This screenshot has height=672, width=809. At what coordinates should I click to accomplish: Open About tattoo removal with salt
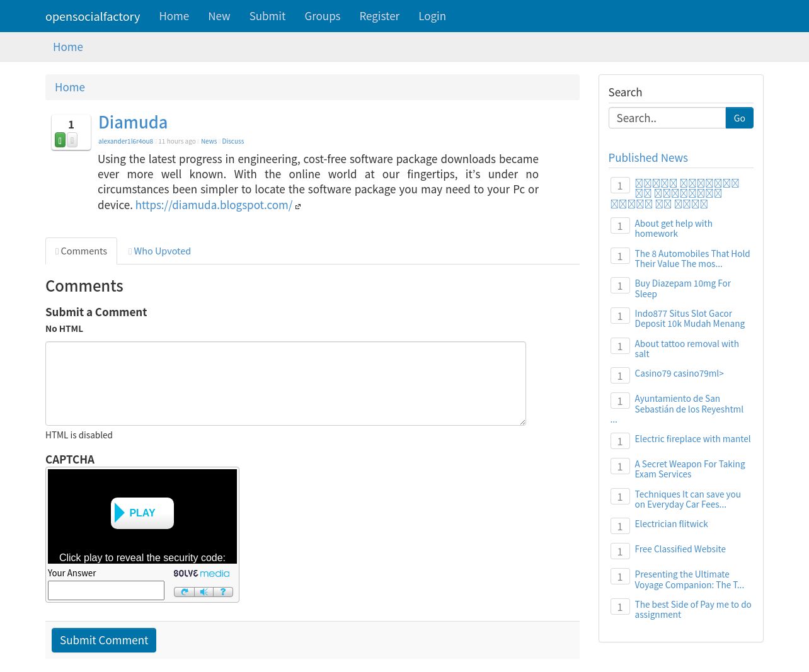tap(687, 349)
